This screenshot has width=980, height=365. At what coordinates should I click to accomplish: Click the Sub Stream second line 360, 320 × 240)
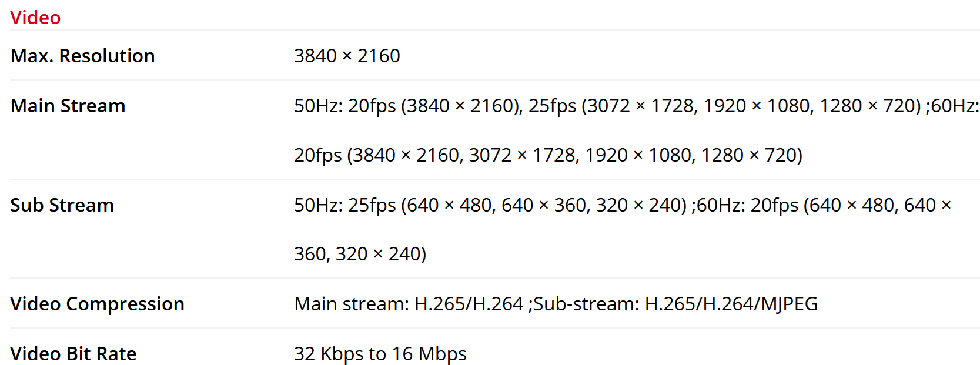tap(360, 254)
